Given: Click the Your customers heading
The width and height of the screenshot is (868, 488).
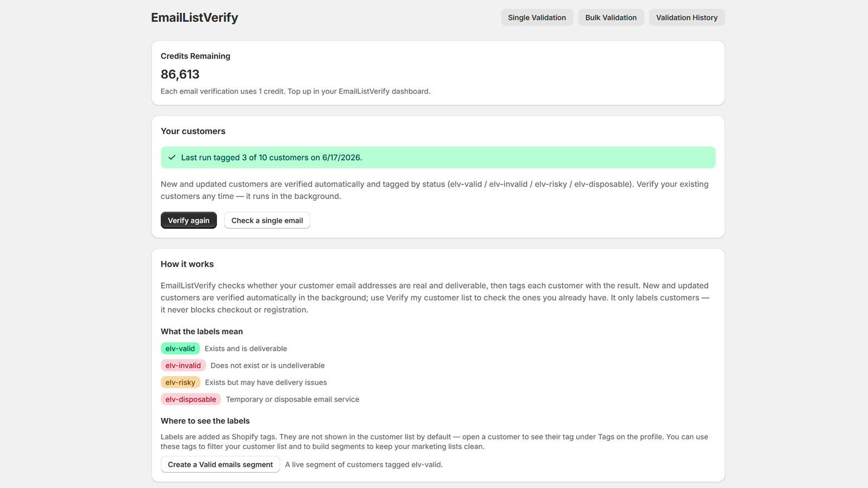Looking at the screenshot, I should point(193,131).
